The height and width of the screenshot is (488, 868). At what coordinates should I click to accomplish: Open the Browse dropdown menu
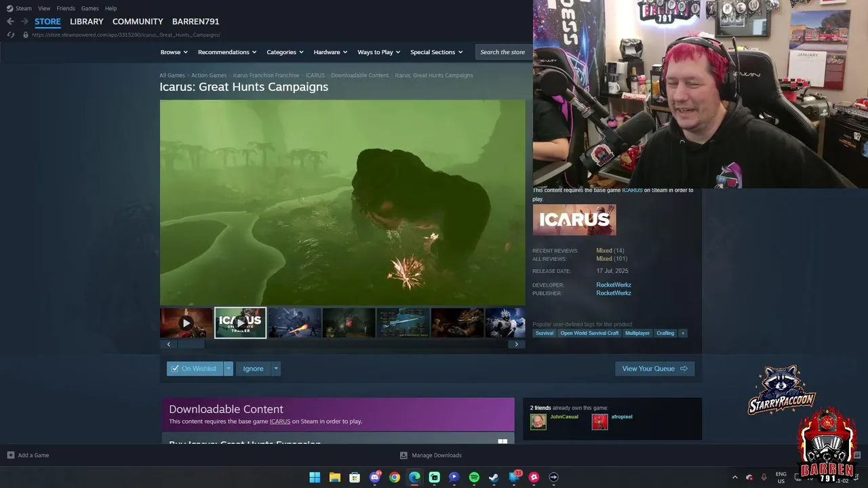pyautogui.click(x=174, y=52)
